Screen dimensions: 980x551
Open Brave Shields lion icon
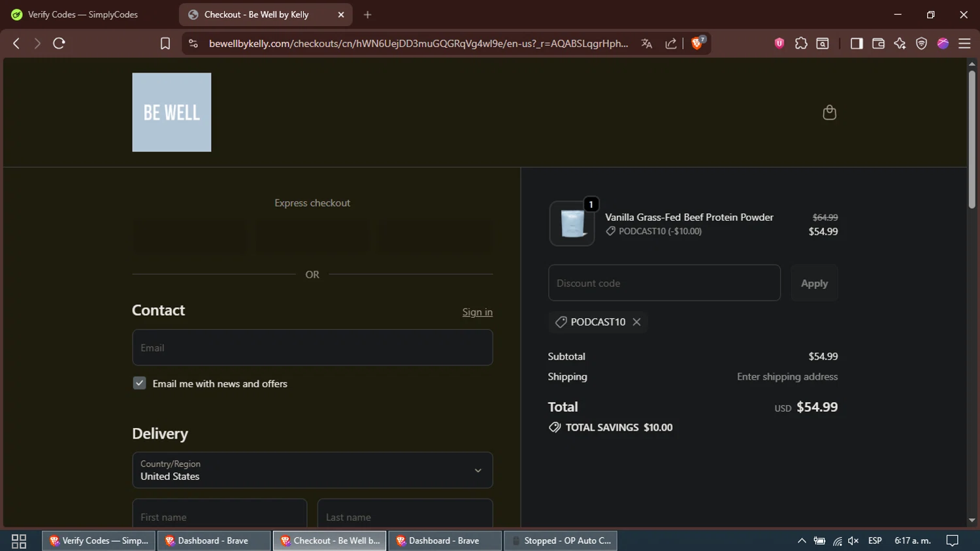coord(698,43)
